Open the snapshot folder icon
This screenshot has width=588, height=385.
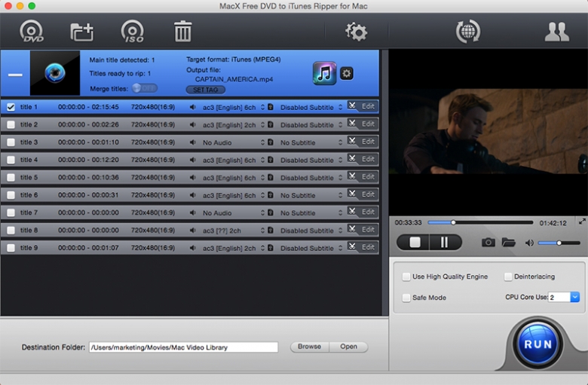[508, 243]
